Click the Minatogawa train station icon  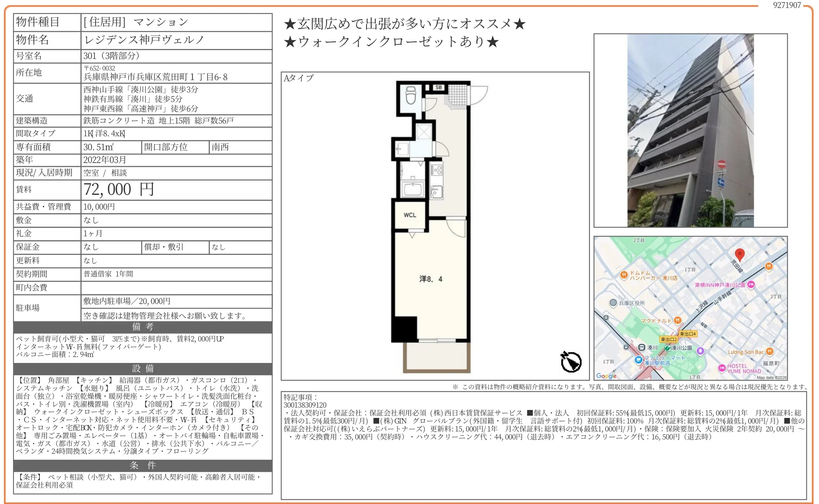coord(641,347)
